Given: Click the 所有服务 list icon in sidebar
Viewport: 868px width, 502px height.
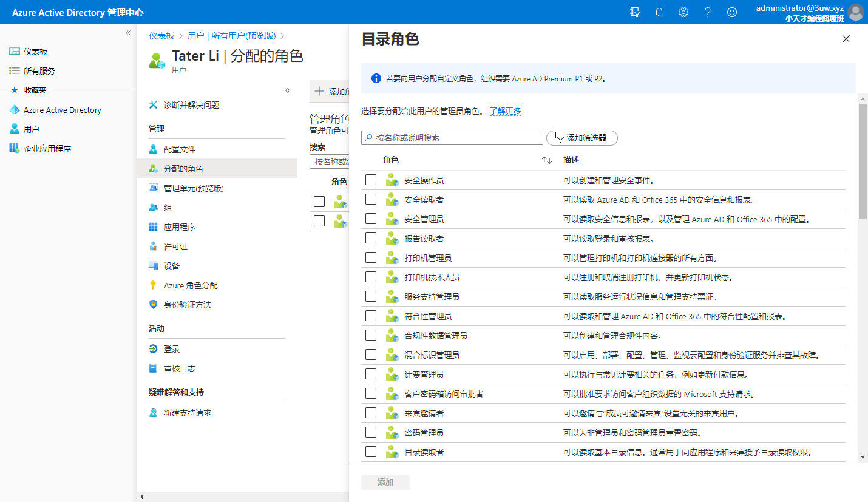Looking at the screenshot, I should coord(15,71).
